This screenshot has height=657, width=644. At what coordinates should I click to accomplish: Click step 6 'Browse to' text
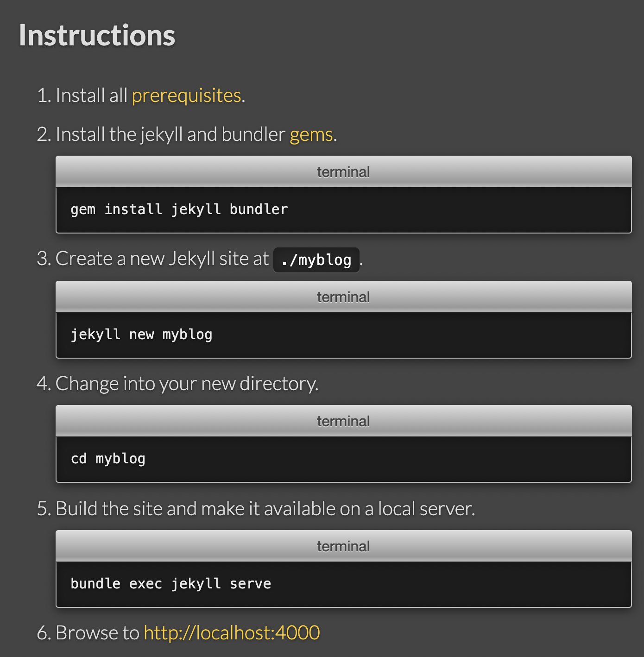tap(97, 633)
